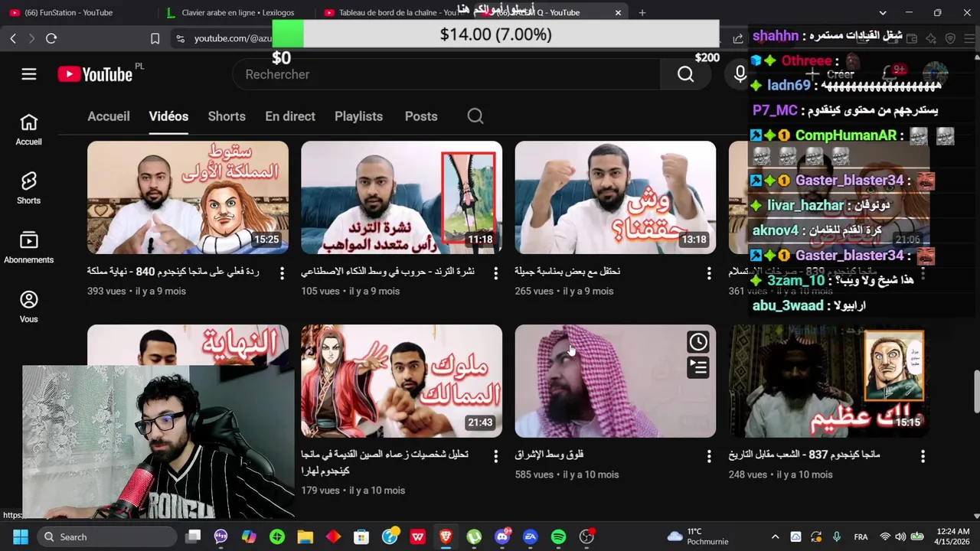The image size is (980, 551).
Task: Click the Rechercher search field
Action: click(446, 74)
